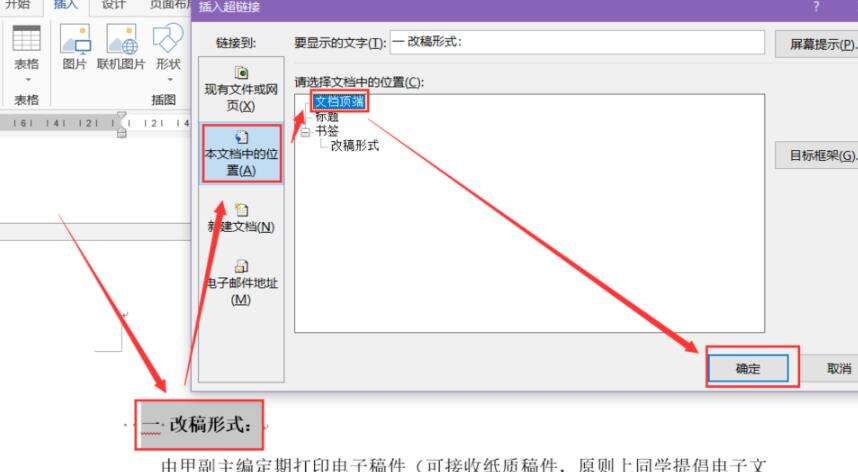This screenshot has height=472, width=858.
Task: Cancel the dialog with 取消
Action: 831,369
